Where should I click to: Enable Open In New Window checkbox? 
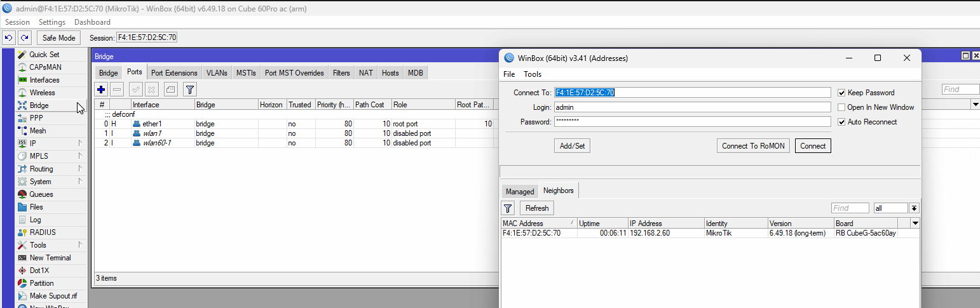coord(841,107)
